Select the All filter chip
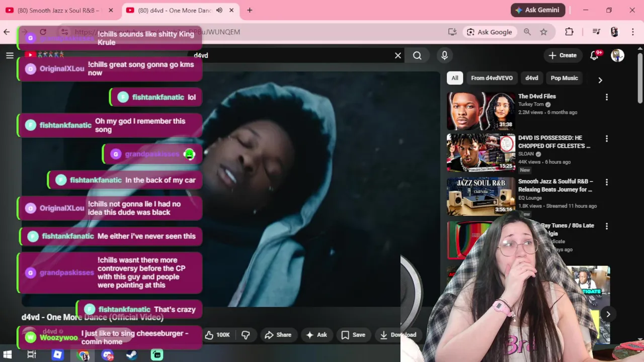The height and width of the screenshot is (362, 644). tap(455, 78)
